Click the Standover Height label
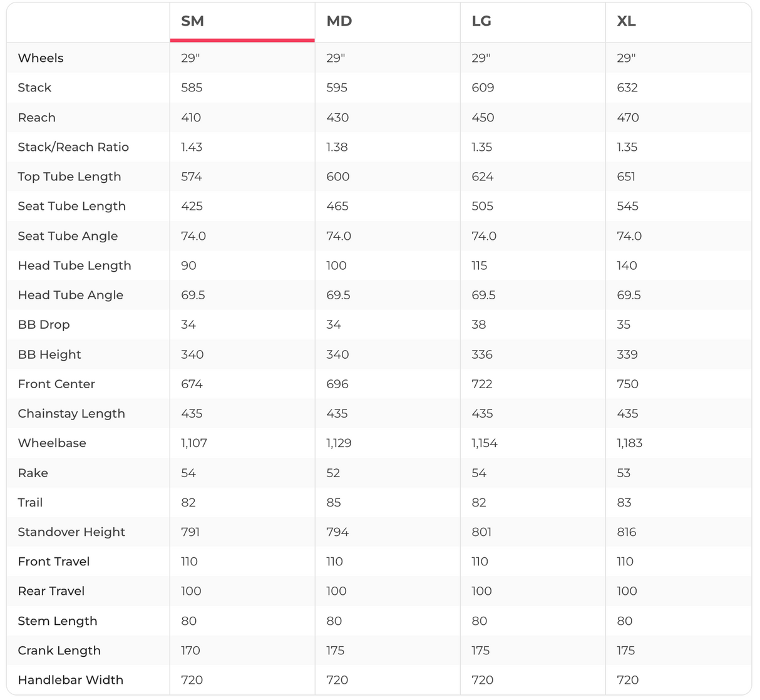The width and height of the screenshot is (760, 700). pyautogui.click(x=71, y=532)
